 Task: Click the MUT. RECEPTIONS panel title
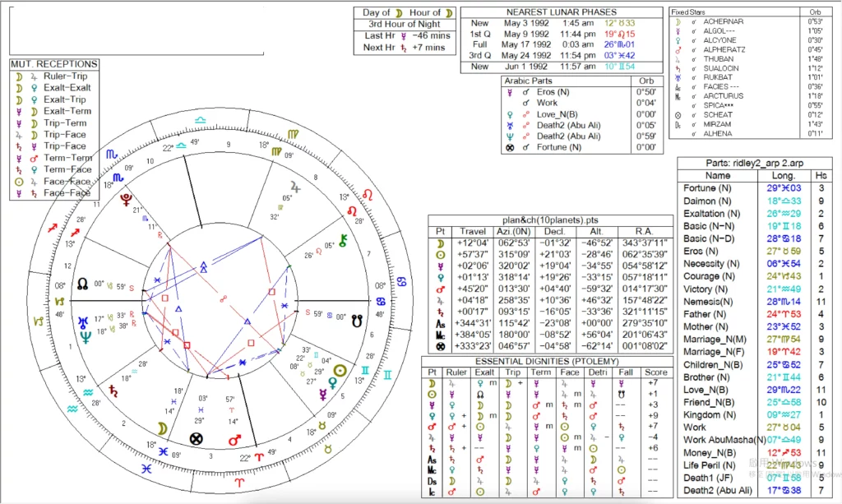click(54, 64)
